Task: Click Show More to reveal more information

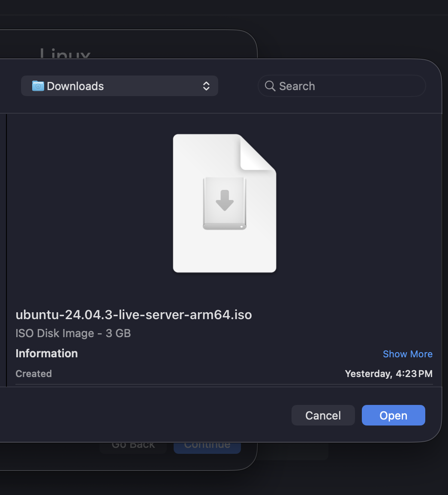Action: [407, 353]
